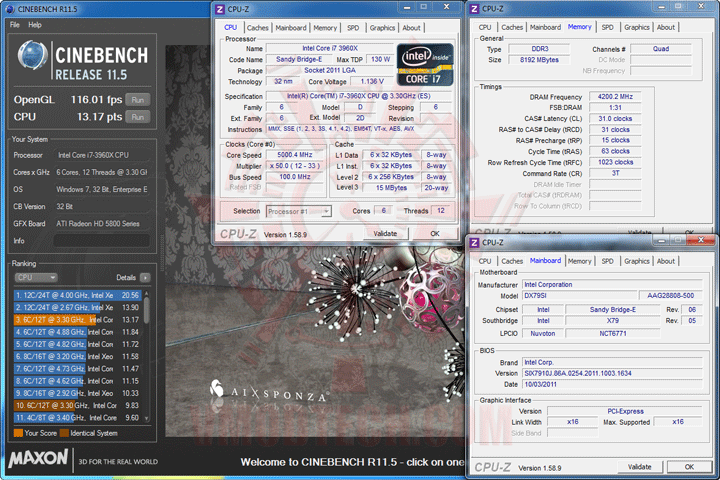Select ranking row 9 8C/16T @ 2.92 GHz
The image size is (720, 480).
(78, 393)
